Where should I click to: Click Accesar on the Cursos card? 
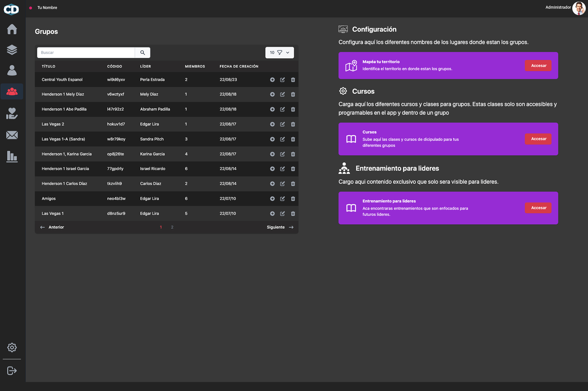point(538,139)
